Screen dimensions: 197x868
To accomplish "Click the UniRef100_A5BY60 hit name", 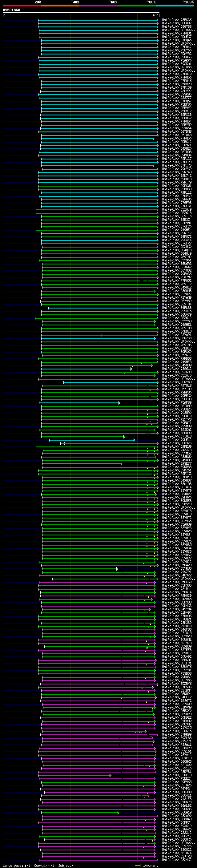I will (x=177, y=50).
